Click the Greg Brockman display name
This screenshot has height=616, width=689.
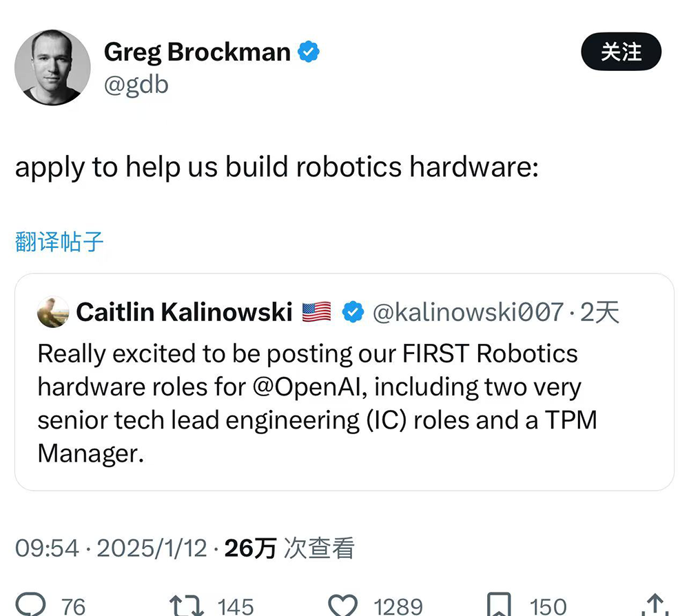coord(197,52)
